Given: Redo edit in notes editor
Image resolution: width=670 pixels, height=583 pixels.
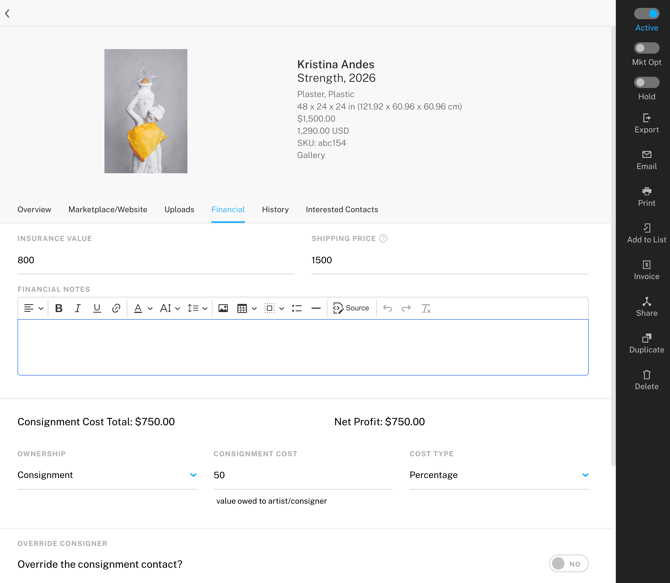Looking at the screenshot, I should pyautogui.click(x=406, y=308).
